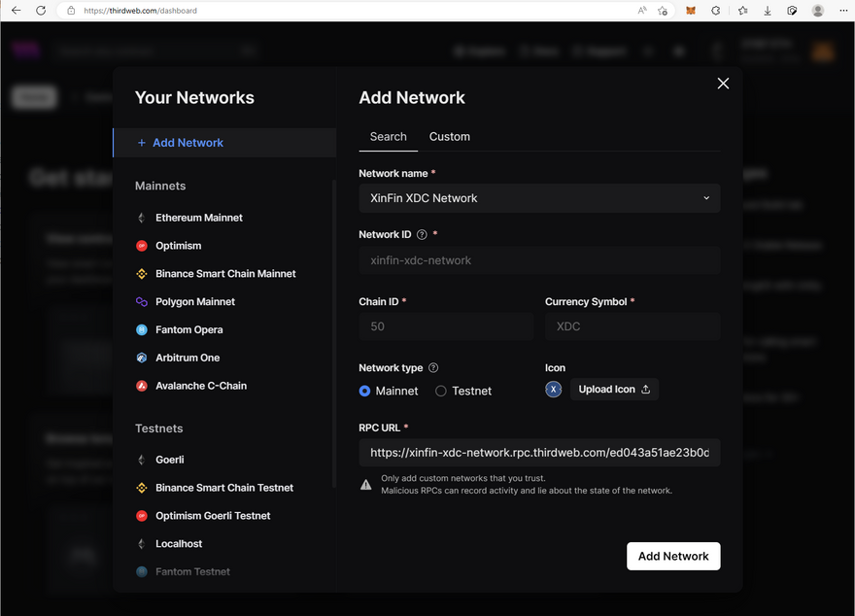
Task: Select Polygon Mainnet in network list
Action: (195, 301)
